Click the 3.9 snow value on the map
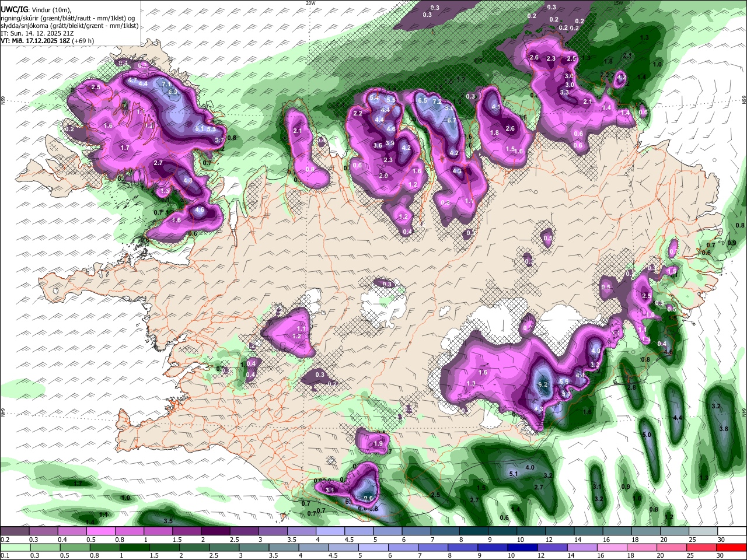Image resolution: width=747 pixels, height=560 pixels. tap(390, 143)
